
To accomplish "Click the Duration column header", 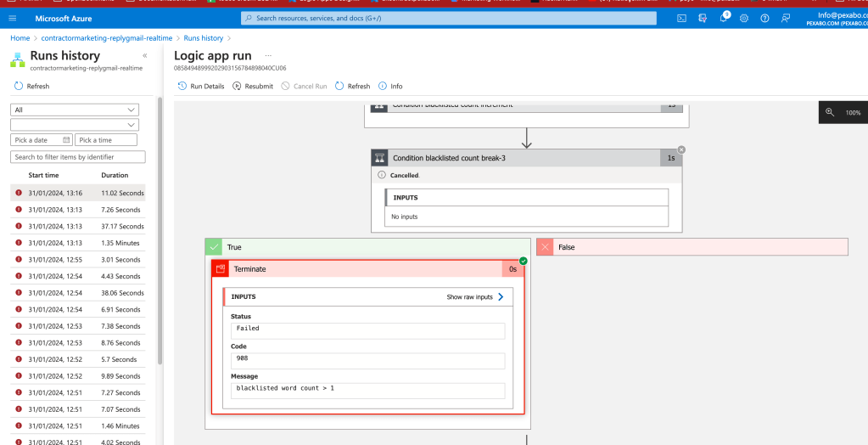I will coord(115,175).
